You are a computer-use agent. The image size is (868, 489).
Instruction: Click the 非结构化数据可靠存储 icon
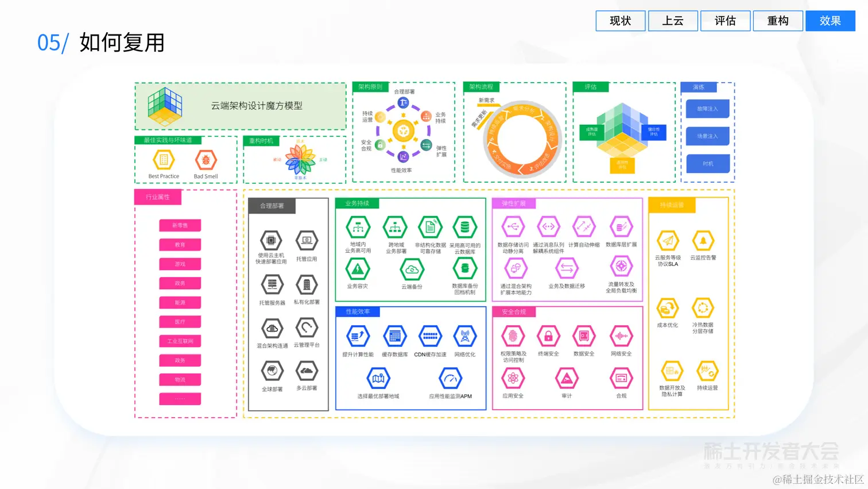point(430,228)
